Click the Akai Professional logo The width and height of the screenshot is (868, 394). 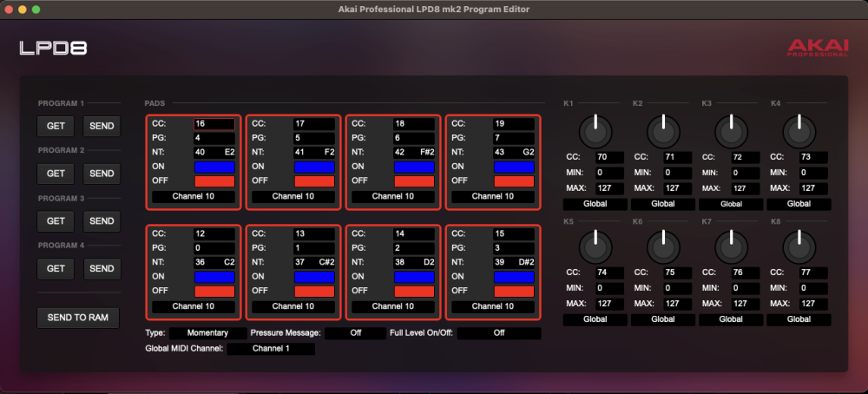818,48
